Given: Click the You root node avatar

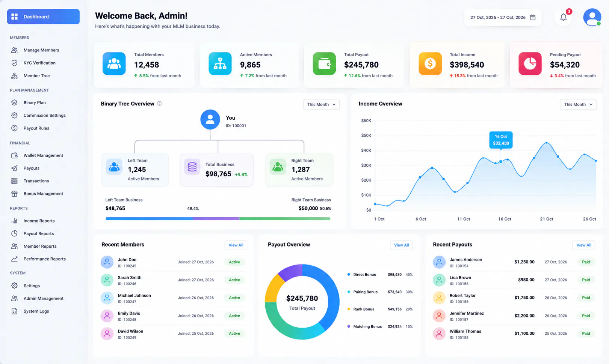Looking at the screenshot, I should point(210,120).
